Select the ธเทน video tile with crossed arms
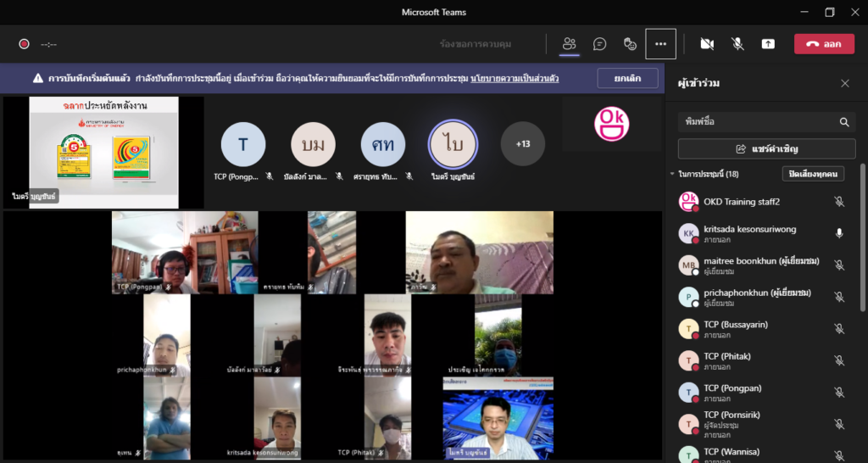This screenshot has height=463, width=868. (x=167, y=418)
